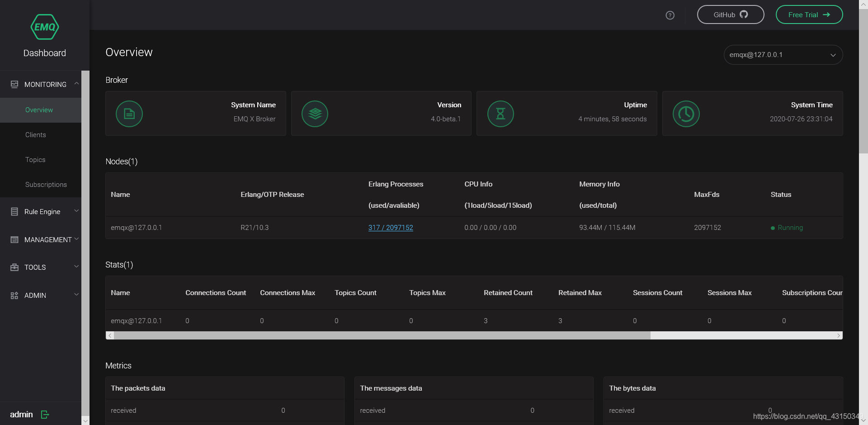868x425 pixels.
Task: Click the Free Trial button
Action: (x=809, y=14)
